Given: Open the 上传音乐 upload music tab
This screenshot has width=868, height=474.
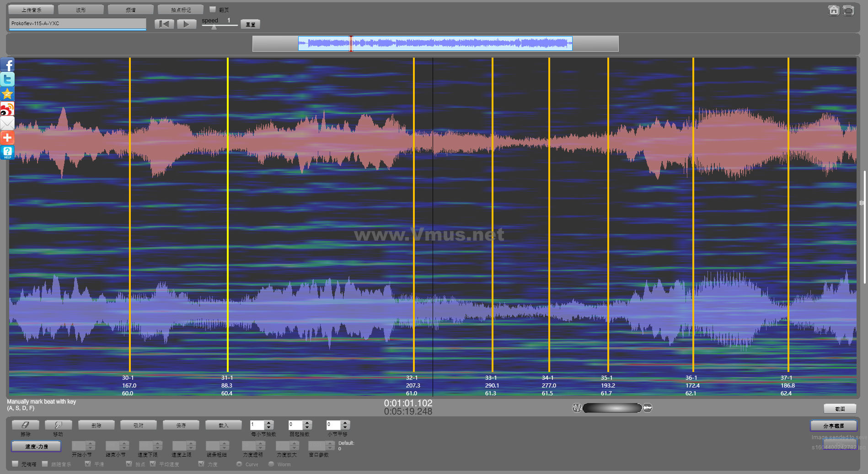Looking at the screenshot, I should (31, 10).
